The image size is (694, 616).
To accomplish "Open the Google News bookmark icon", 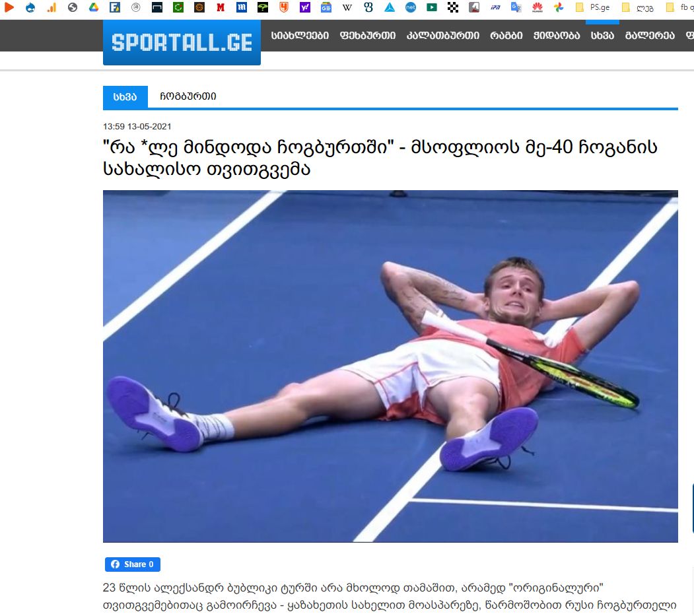I will click(x=326, y=7).
